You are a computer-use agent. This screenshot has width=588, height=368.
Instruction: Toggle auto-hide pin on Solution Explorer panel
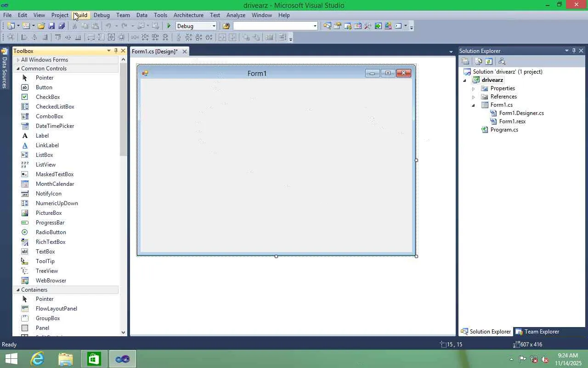click(574, 51)
